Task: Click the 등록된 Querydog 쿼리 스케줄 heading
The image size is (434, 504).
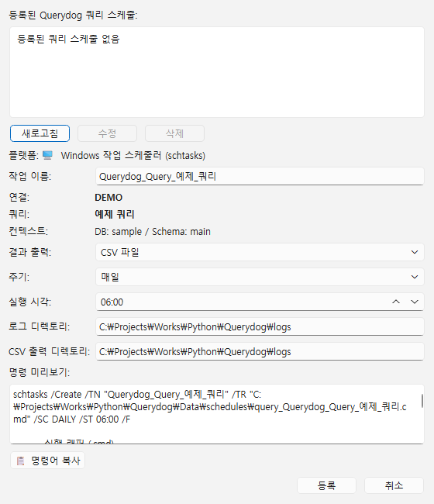Action: (74, 15)
